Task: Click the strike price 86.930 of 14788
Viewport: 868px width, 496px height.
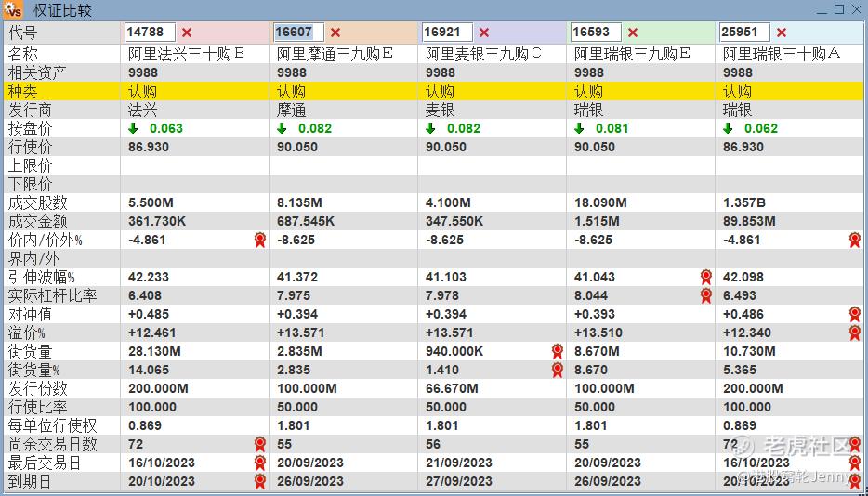Action: tap(149, 148)
